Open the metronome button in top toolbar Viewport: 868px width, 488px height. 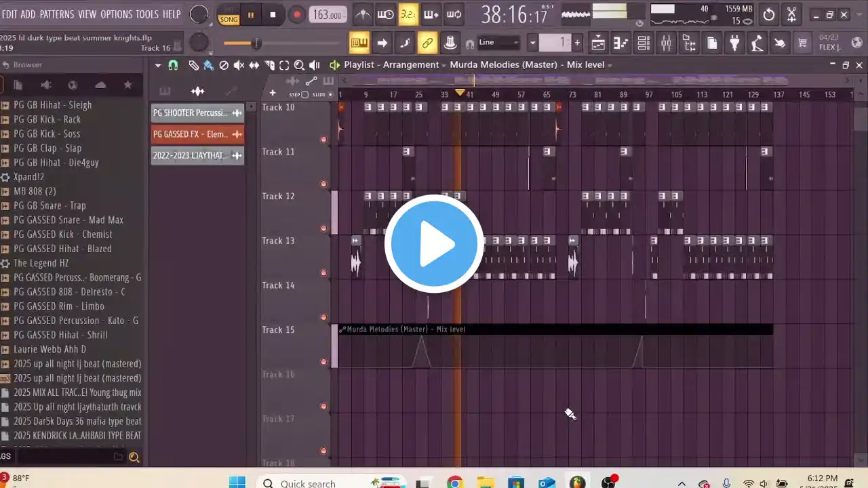coord(363,14)
